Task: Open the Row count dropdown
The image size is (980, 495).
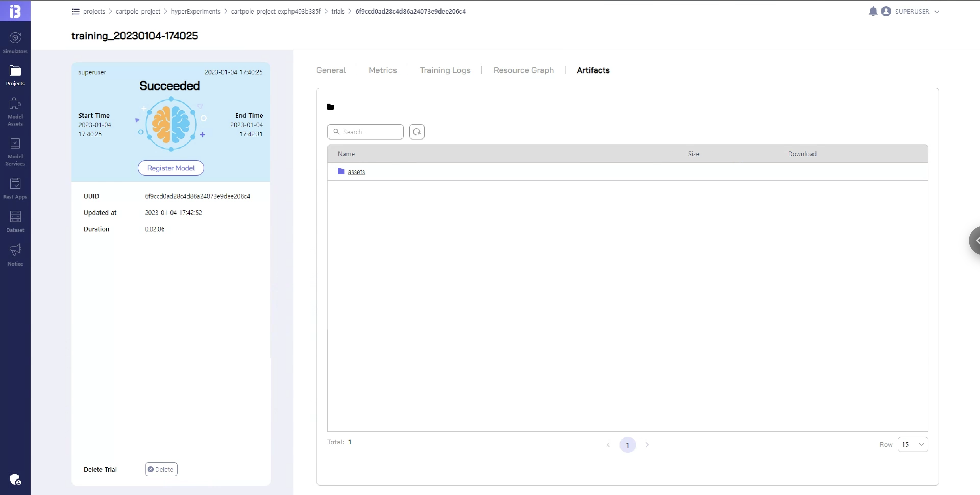Action: (912, 444)
